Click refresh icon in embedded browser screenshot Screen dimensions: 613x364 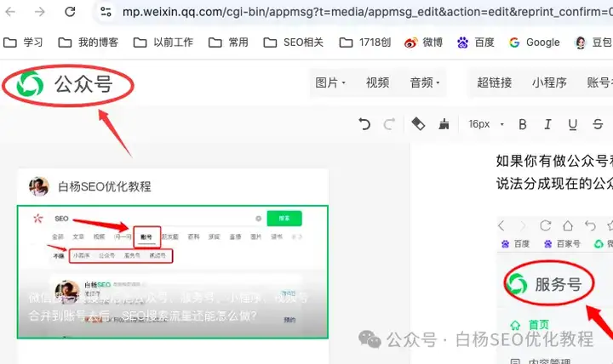coord(546,225)
